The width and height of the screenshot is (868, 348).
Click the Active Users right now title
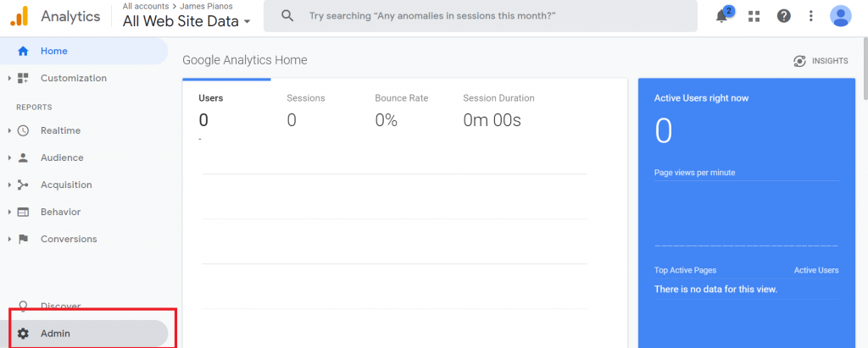[701, 98]
